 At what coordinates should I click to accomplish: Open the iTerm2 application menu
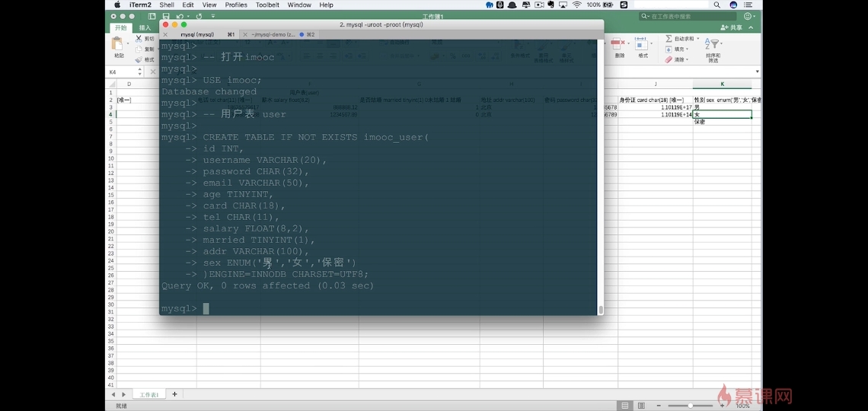(x=140, y=5)
